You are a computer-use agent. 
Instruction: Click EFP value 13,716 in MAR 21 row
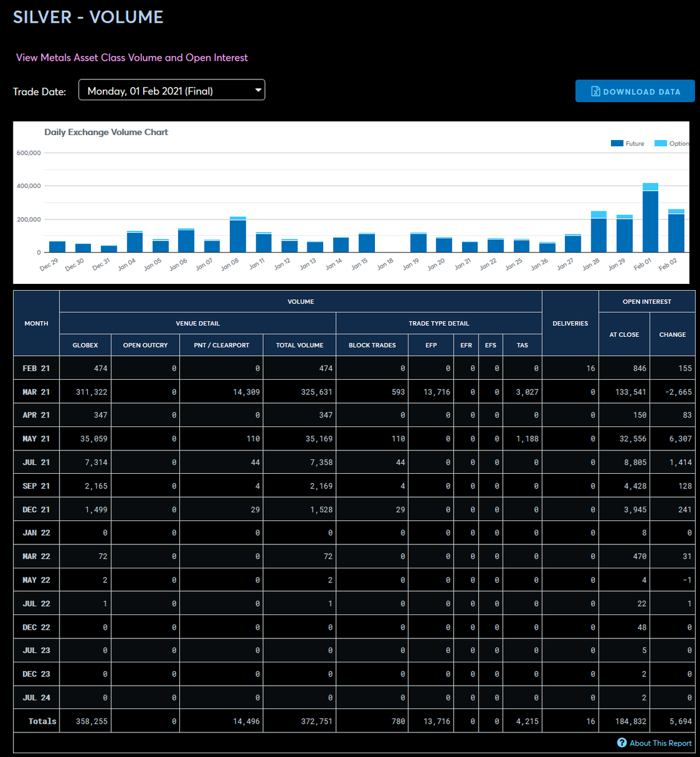click(x=436, y=392)
